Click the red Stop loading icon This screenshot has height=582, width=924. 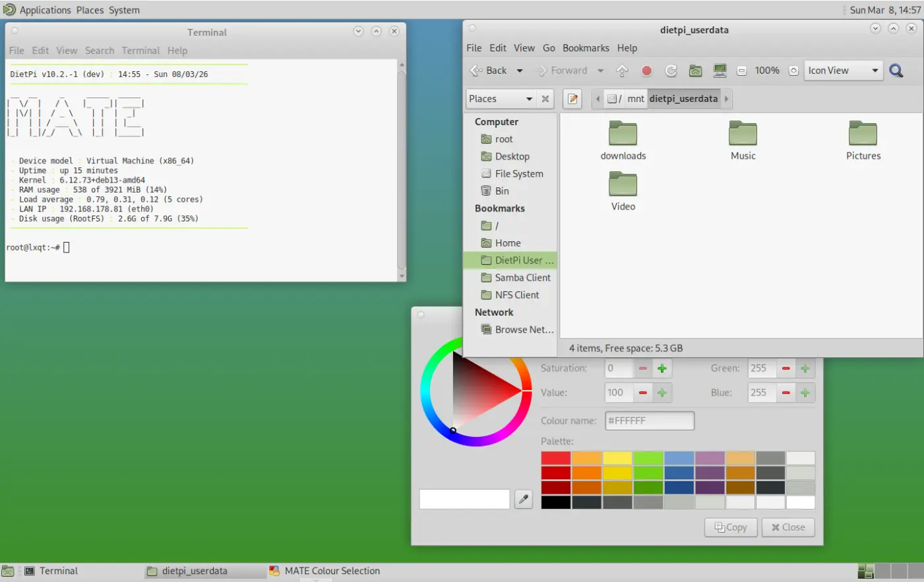[x=646, y=71]
